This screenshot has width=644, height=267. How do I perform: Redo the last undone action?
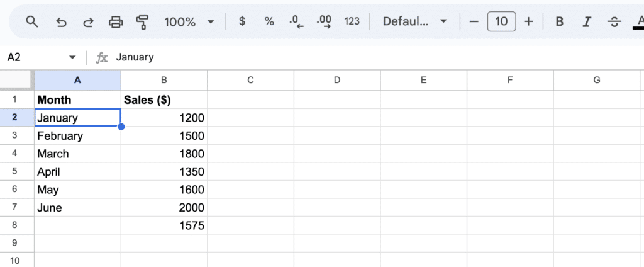coord(89,22)
